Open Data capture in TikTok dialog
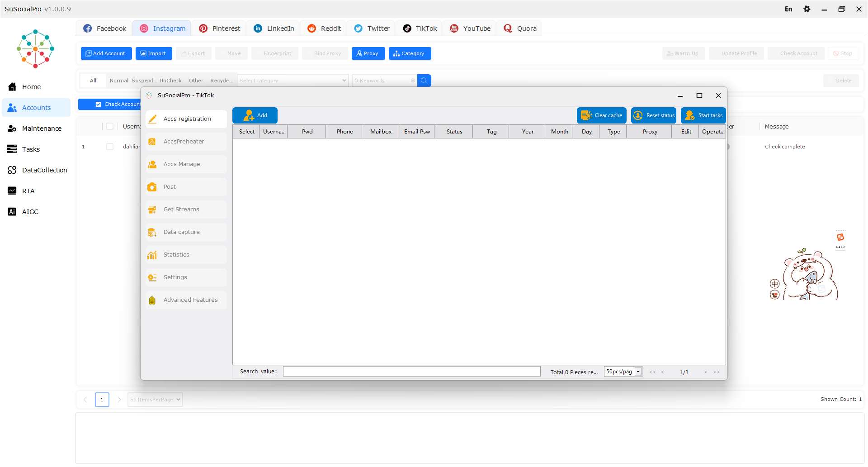The image size is (868, 467). point(186,232)
